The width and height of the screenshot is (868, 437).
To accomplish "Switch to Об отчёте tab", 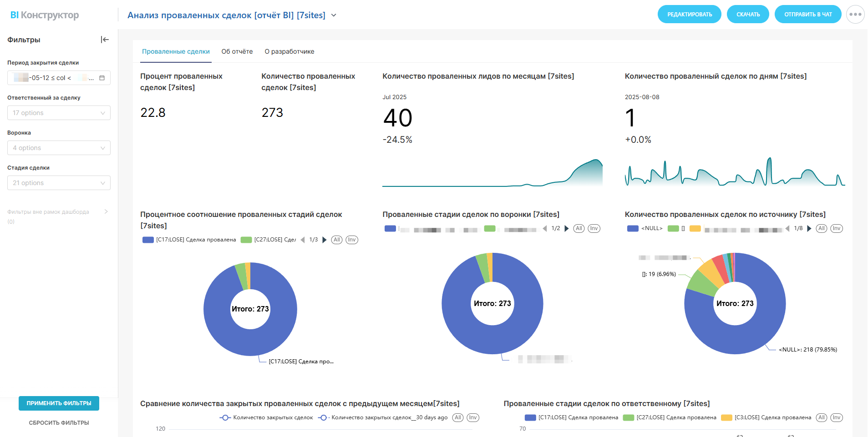I will [237, 51].
